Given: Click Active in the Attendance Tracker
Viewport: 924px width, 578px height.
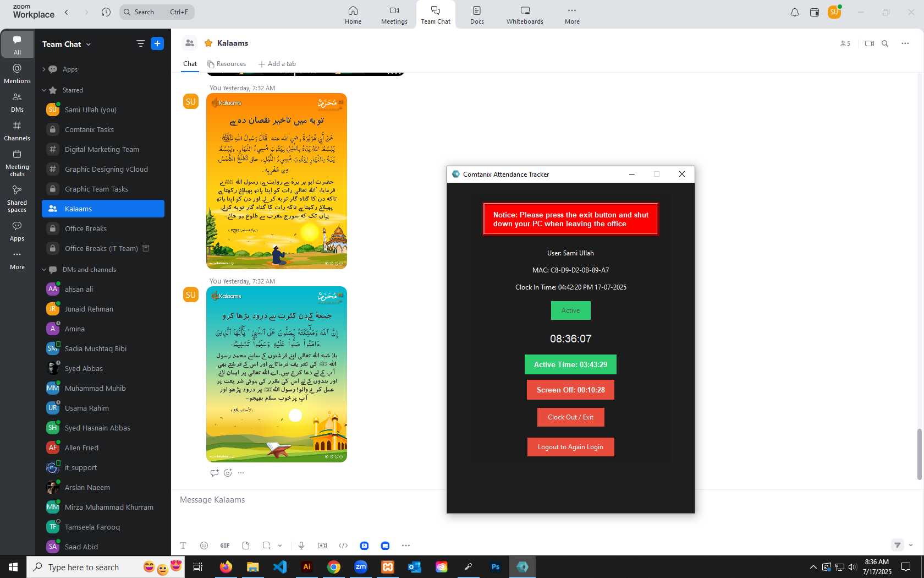Looking at the screenshot, I should tap(570, 310).
